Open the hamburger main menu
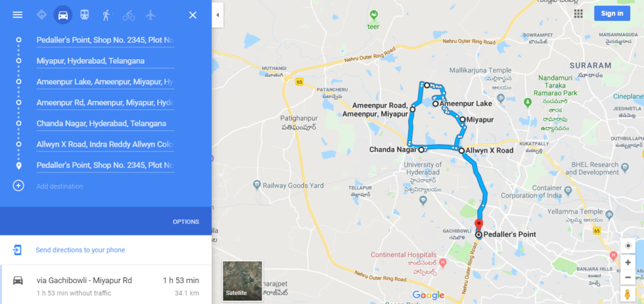Screen dimensions: 644x304 pyautogui.click(x=18, y=15)
